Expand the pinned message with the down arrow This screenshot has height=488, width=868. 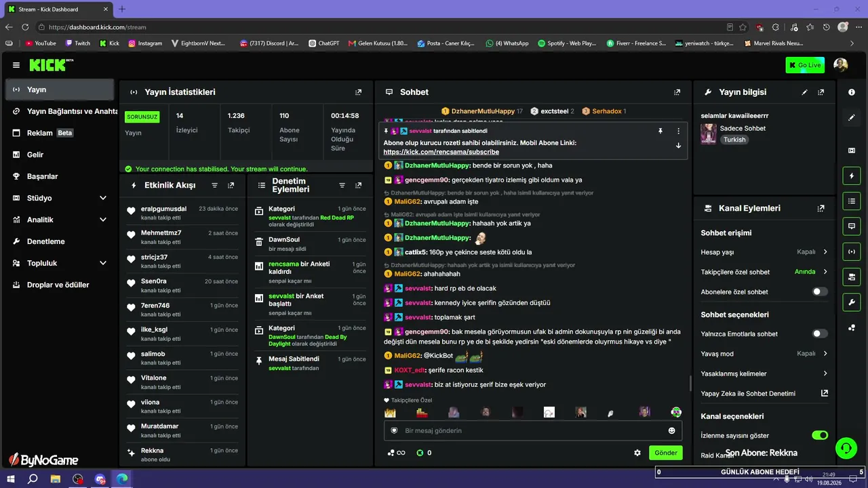[678, 145]
